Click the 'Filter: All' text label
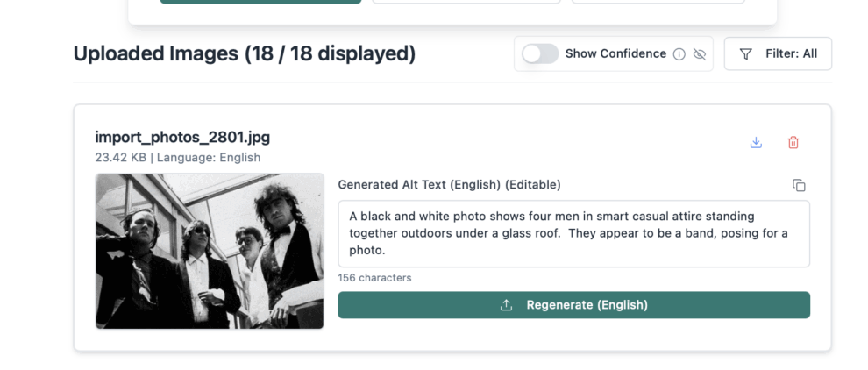The height and width of the screenshot is (370, 868). pos(791,53)
